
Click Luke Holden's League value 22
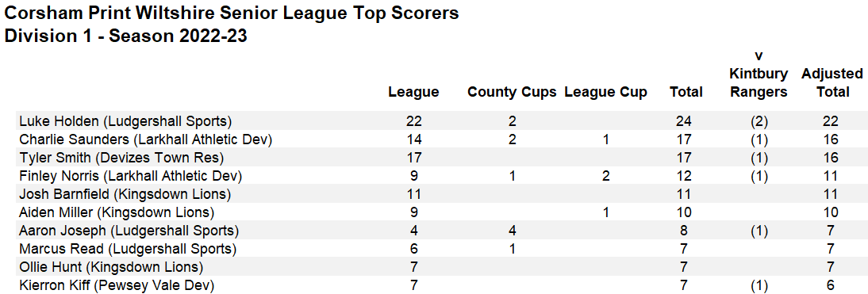point(413,121)
